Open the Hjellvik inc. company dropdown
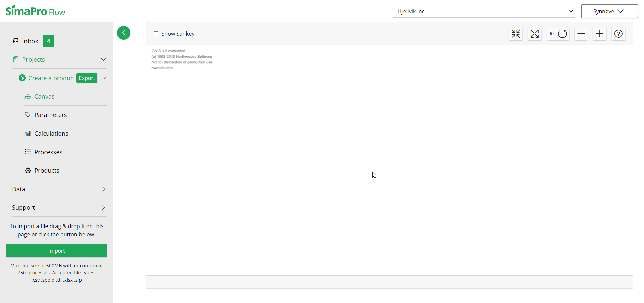The image size is (644, 303). tap(484, 11)
